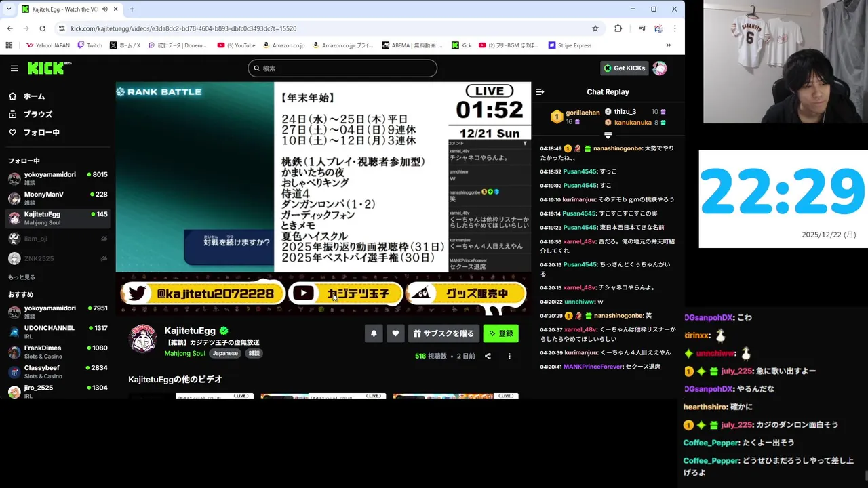
Task: Click the グッズ販売中 merchandise banner
Action: 466,293
